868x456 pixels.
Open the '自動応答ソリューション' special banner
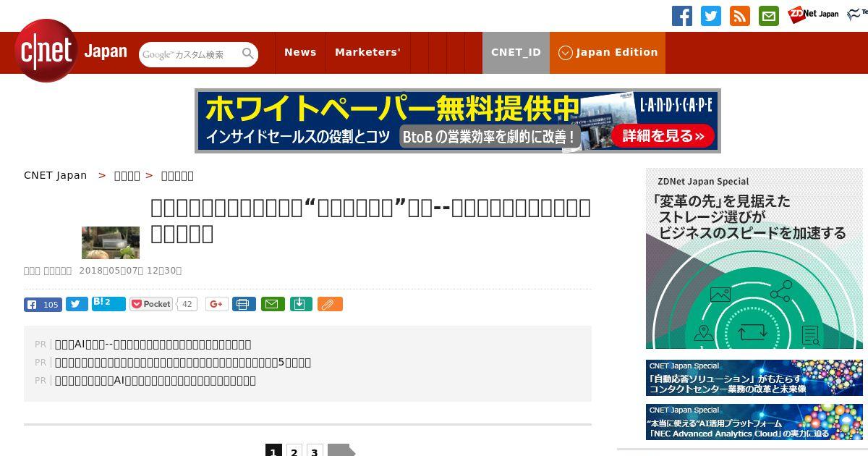click(x=754, y=378)
